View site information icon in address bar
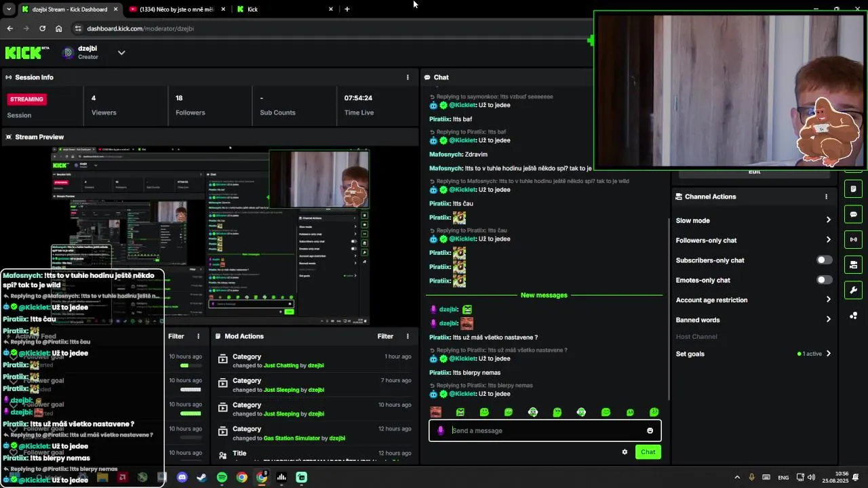 [78, 28]
